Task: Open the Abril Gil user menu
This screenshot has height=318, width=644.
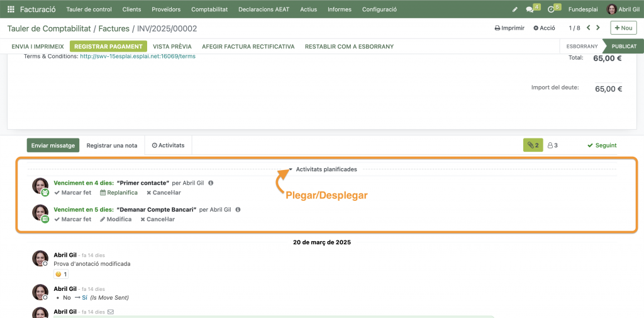Action: (623, 9)
